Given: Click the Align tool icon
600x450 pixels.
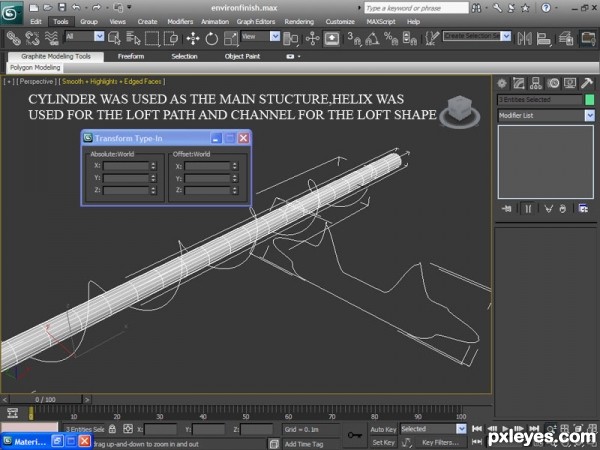Looking at the screenshot, I should [543, 38].
